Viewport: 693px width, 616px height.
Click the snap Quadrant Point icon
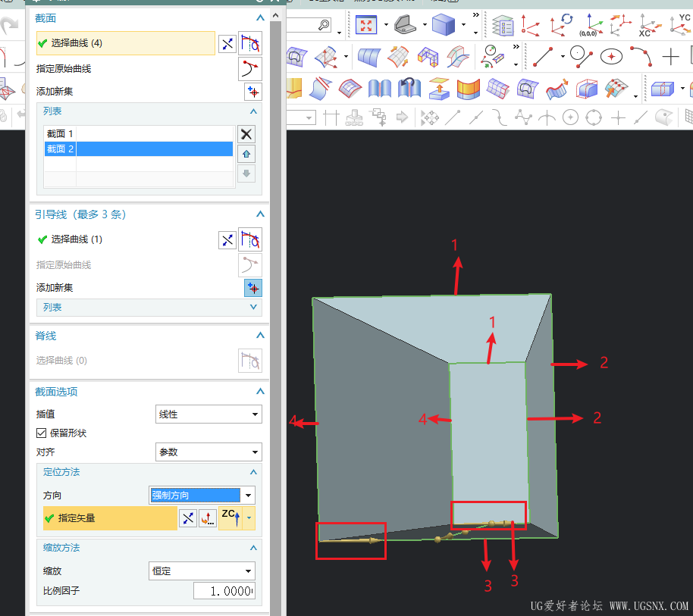pos(594,117)
